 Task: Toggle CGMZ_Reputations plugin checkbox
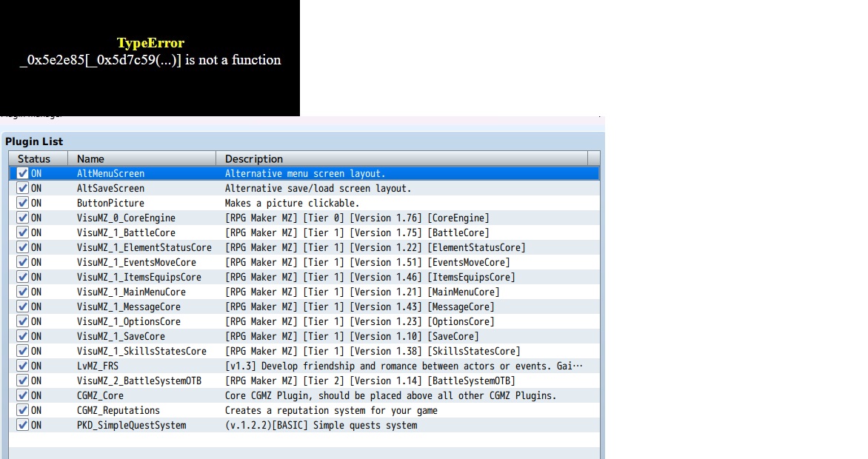coord(23,410)
